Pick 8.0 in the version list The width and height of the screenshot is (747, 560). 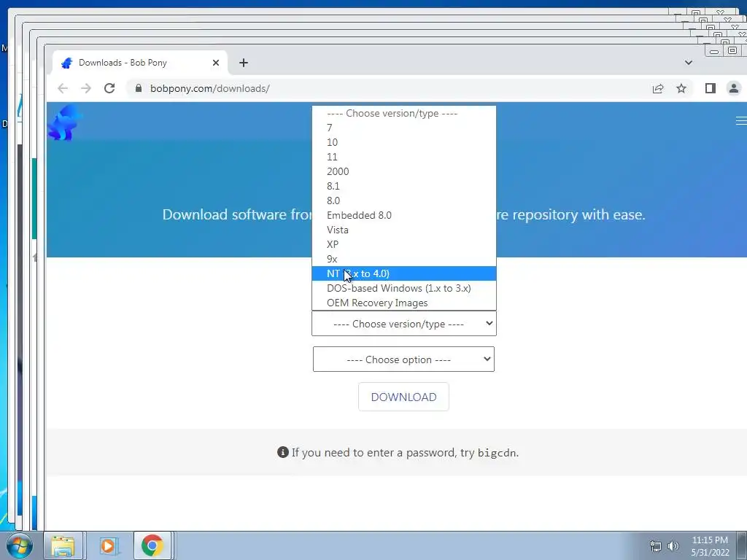[404, 201]
